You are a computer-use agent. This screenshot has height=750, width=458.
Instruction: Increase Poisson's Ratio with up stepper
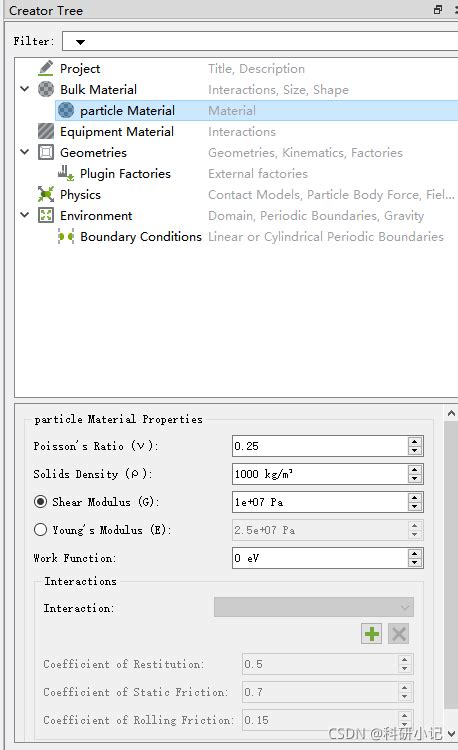point(414,441)
